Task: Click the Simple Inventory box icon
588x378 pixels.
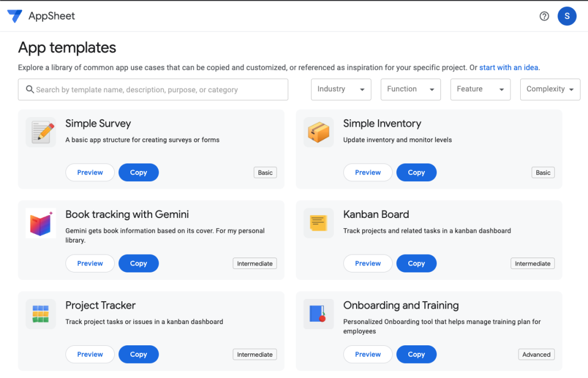Action: click(x=318, y=131)
